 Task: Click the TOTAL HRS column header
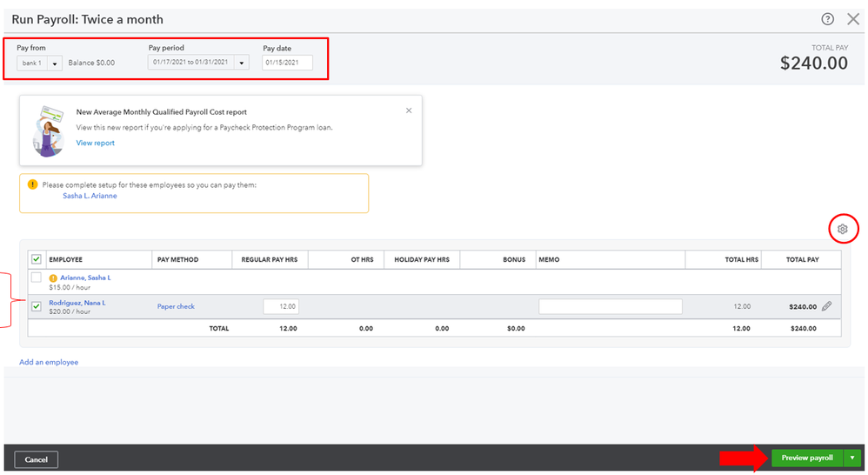741,259
